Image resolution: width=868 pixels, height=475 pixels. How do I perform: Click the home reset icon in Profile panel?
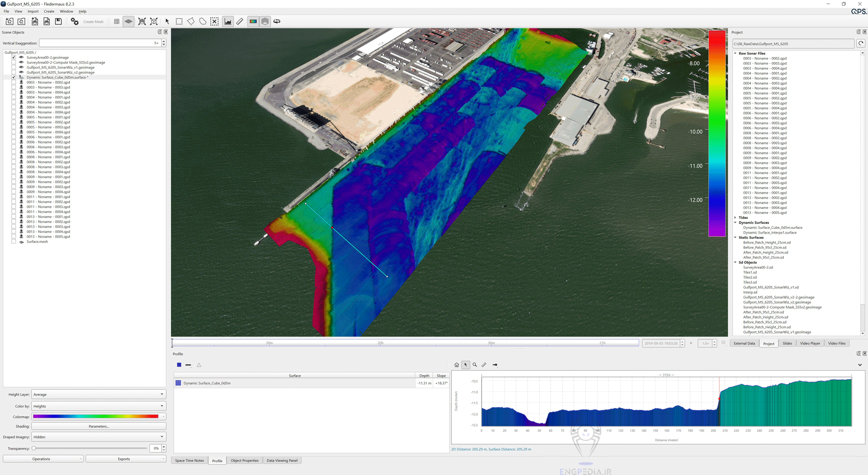coord(457,365)
